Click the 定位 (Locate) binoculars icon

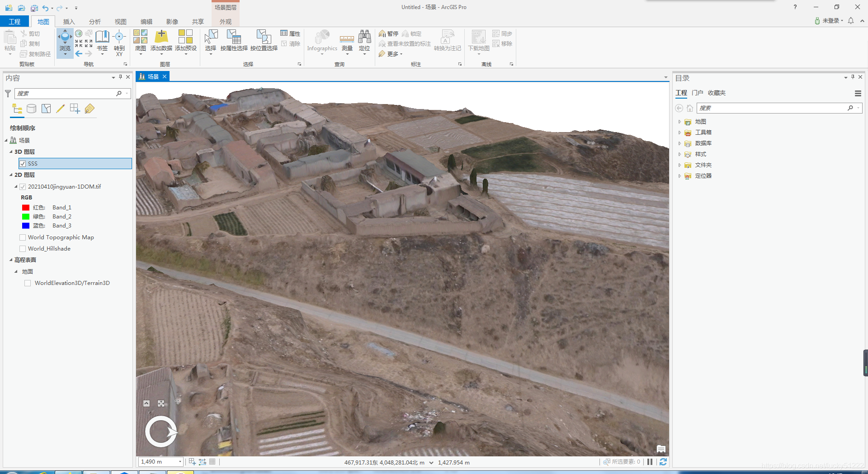click(364, 37)
